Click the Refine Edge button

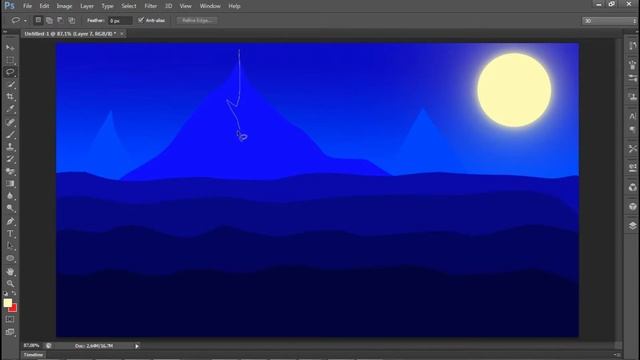pos(197,20)
